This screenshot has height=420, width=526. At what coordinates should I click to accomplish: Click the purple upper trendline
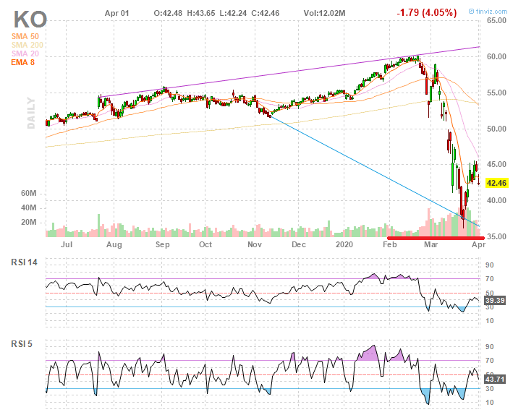click(290, 72)
